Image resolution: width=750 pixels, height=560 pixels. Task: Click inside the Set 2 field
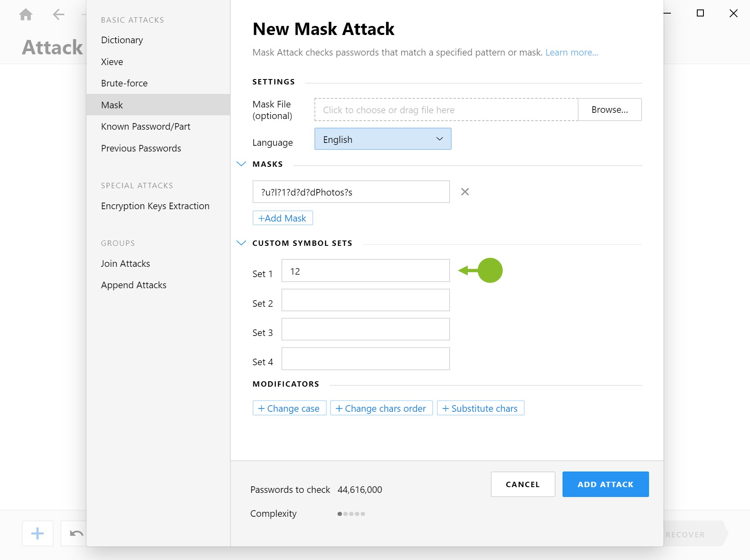point(365,300)
